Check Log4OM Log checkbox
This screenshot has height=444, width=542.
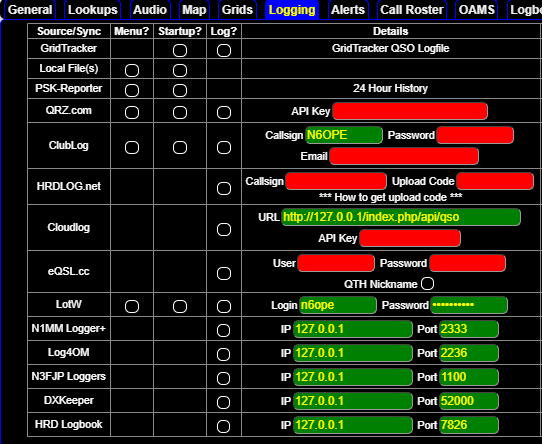tap(223, 354)
